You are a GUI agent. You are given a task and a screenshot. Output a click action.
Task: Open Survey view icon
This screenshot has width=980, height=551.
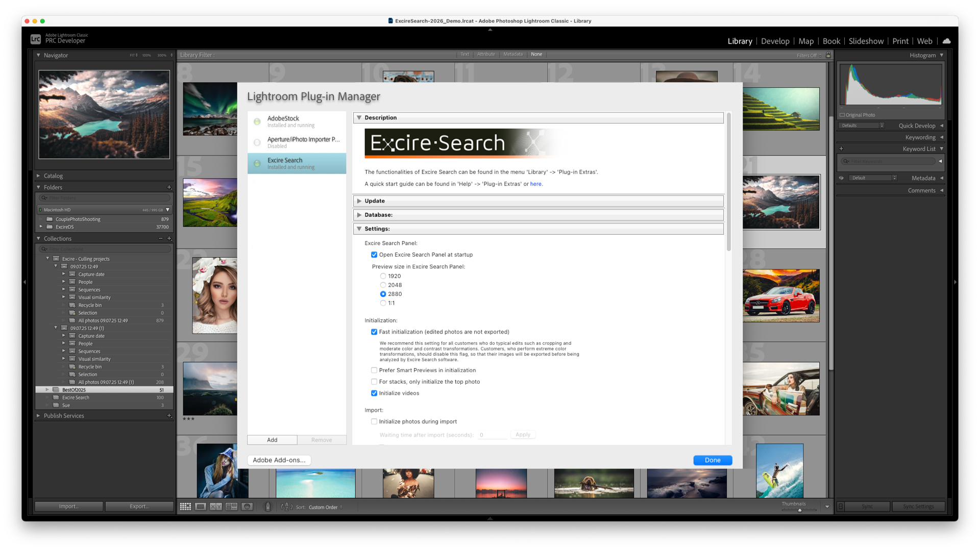point(232,507)
